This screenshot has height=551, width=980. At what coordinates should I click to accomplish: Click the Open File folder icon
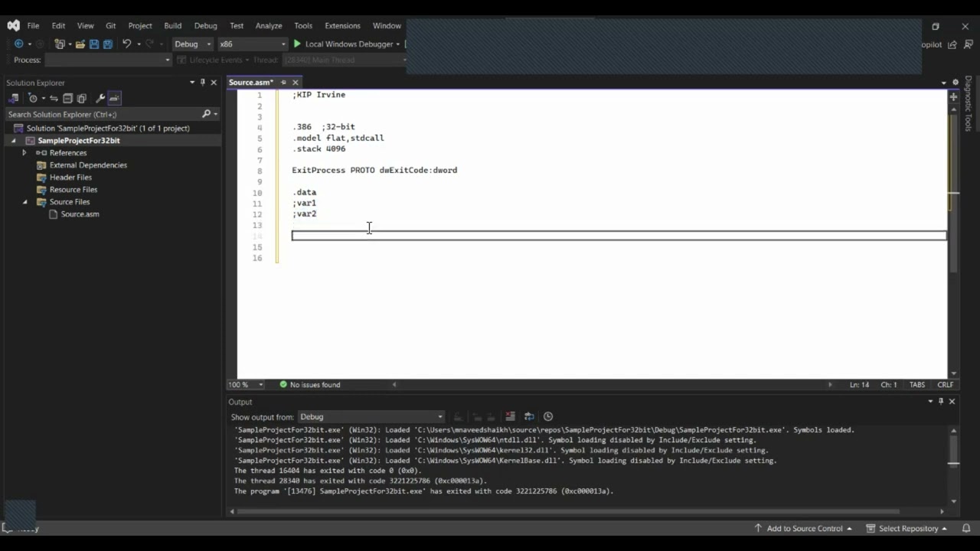coord(80,44)
